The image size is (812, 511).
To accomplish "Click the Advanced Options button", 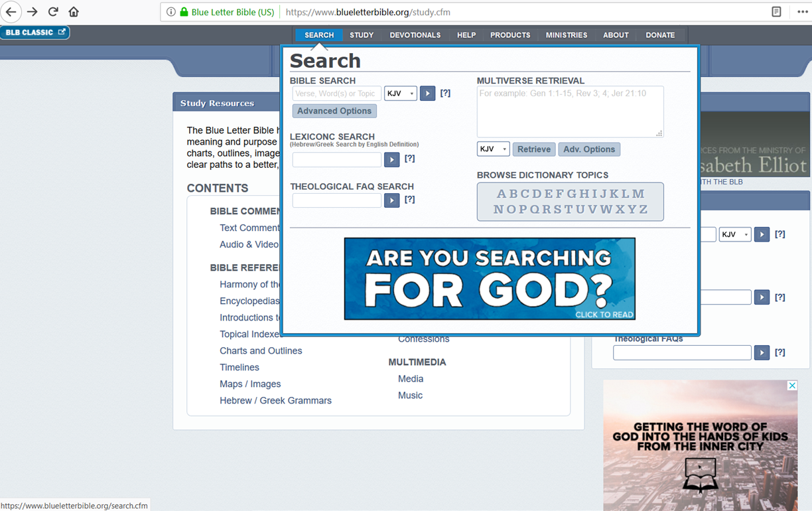I will point(334,111).
